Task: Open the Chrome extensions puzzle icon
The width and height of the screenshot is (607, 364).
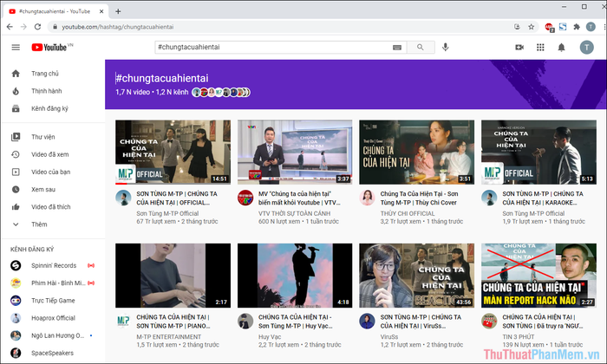Action: pyautogui.click(x=577, y=27)
